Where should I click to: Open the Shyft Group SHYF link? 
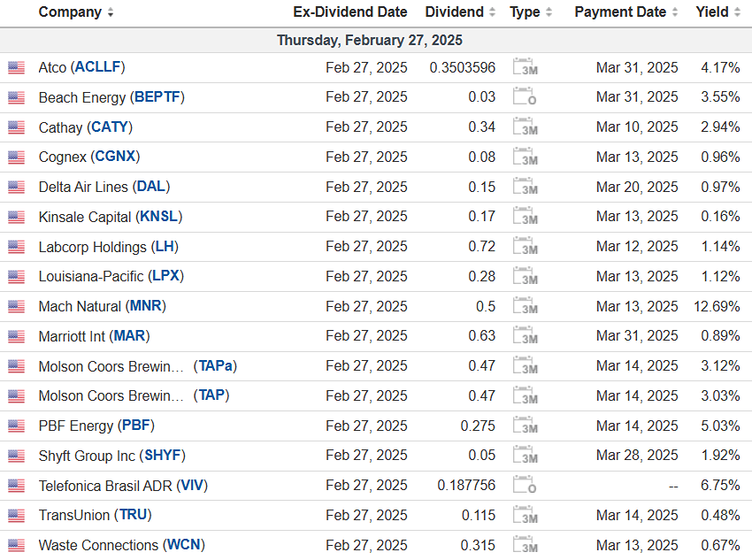pyautogui.click(x=165, y=456)
